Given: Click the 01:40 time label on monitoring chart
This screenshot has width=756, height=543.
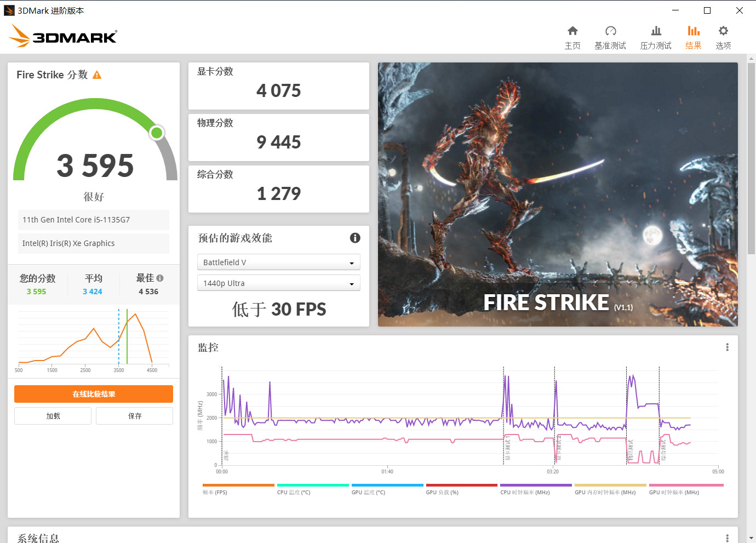Looking at the screenshot, I should (387, 471).
